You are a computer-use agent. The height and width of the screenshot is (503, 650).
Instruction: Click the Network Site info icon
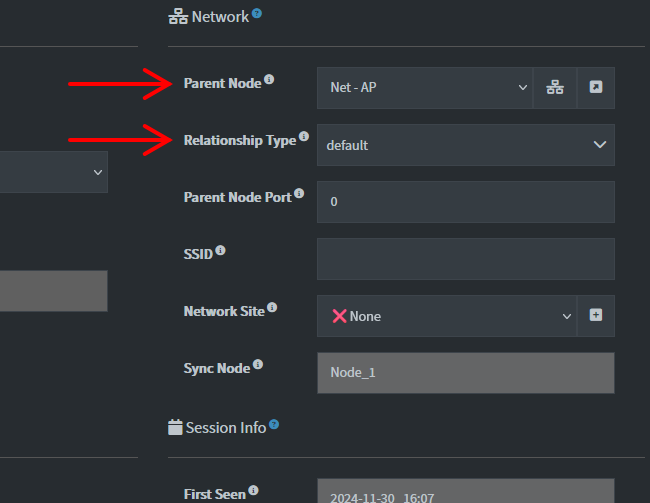(x=272, y=308)
